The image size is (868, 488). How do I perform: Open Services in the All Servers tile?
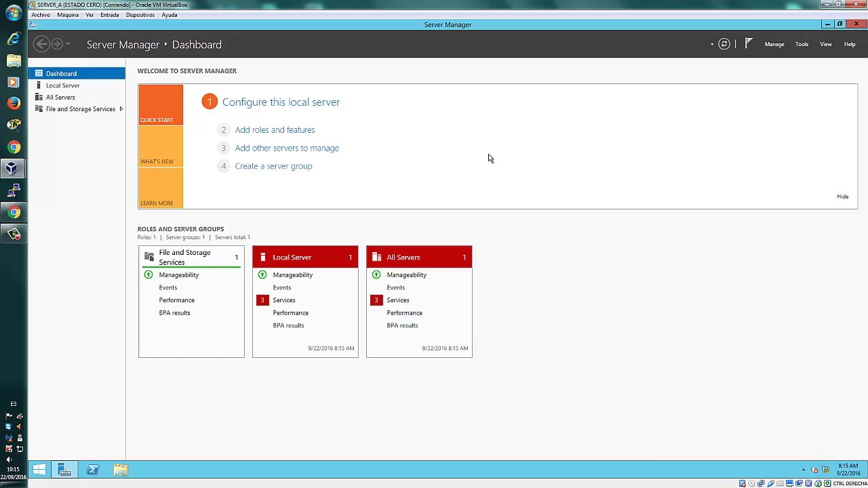coord(398,300)
